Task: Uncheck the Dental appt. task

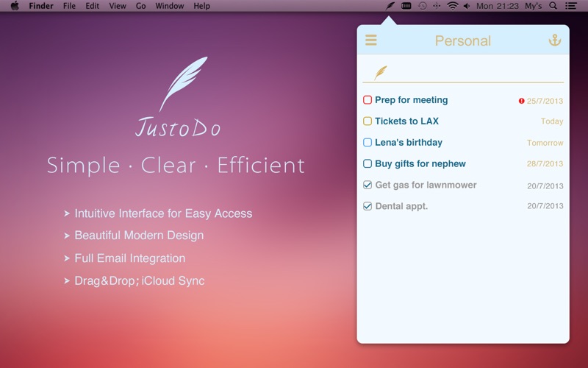Action: point(367,206)
